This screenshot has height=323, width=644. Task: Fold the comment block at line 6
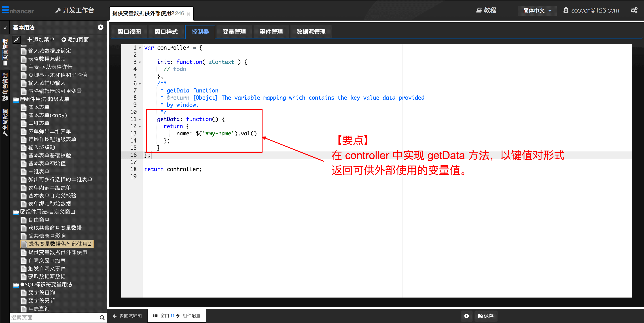140,84
